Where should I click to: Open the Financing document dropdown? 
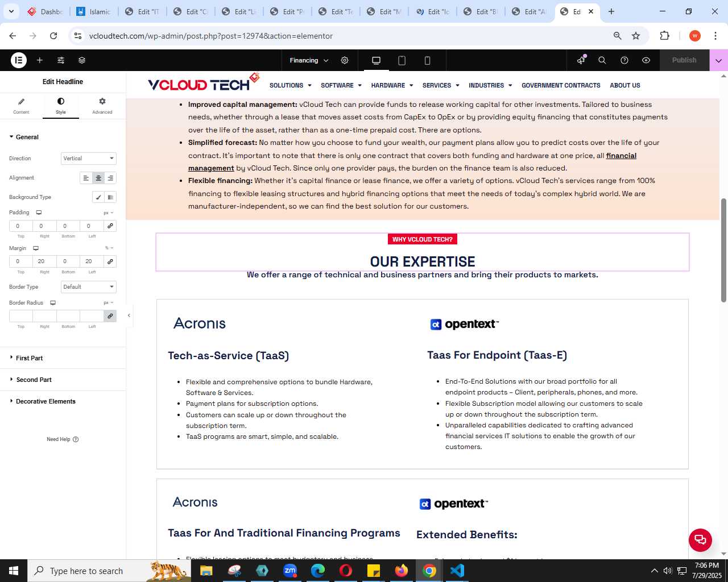[309, 60]
